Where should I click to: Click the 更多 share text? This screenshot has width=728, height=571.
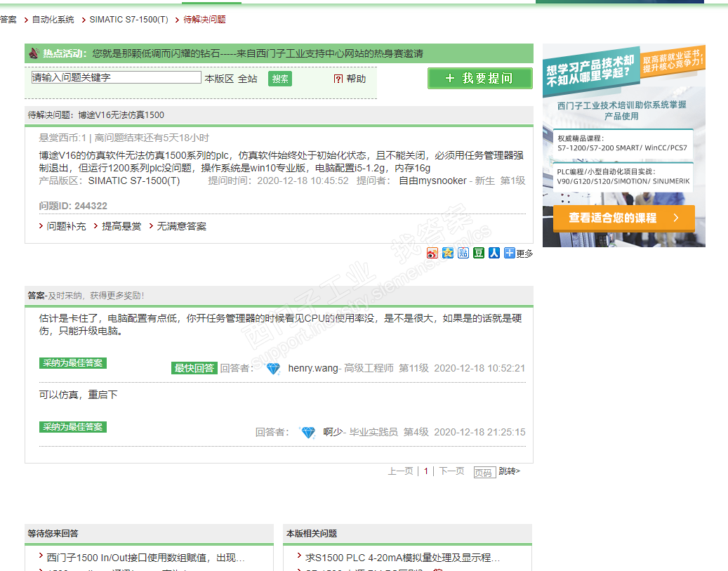pos(524,254)
